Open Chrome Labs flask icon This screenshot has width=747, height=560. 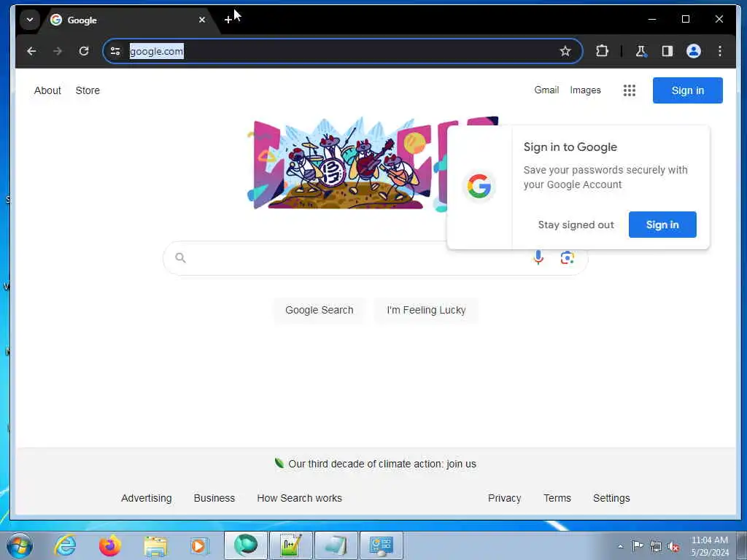click(x=641, y=51)
